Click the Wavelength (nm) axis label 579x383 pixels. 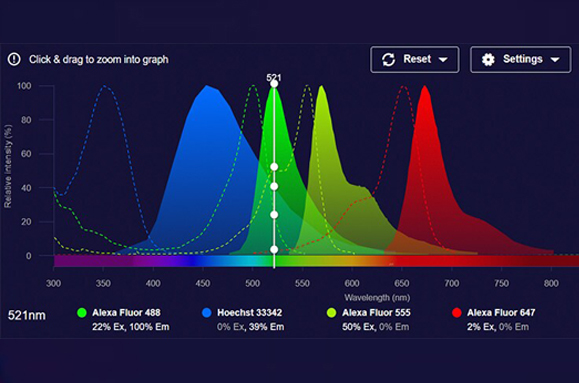[377, 298]
